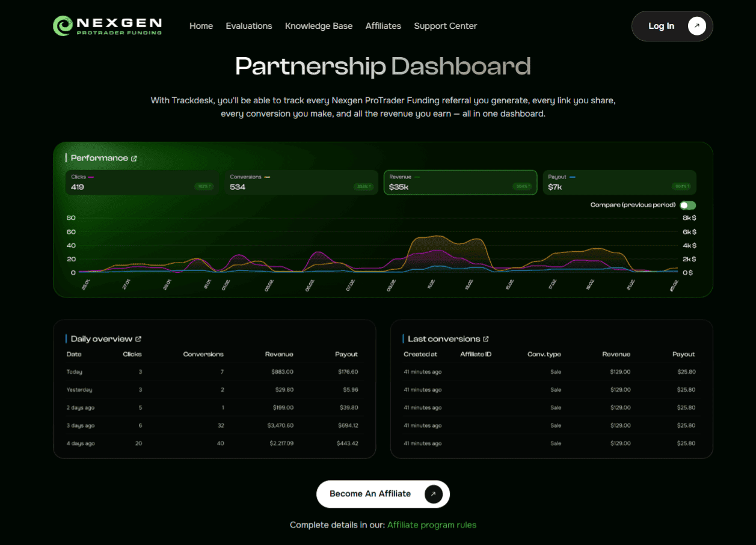Click the Log In button
The width and height of the screenshot is (756, 545).
point(672,26)
